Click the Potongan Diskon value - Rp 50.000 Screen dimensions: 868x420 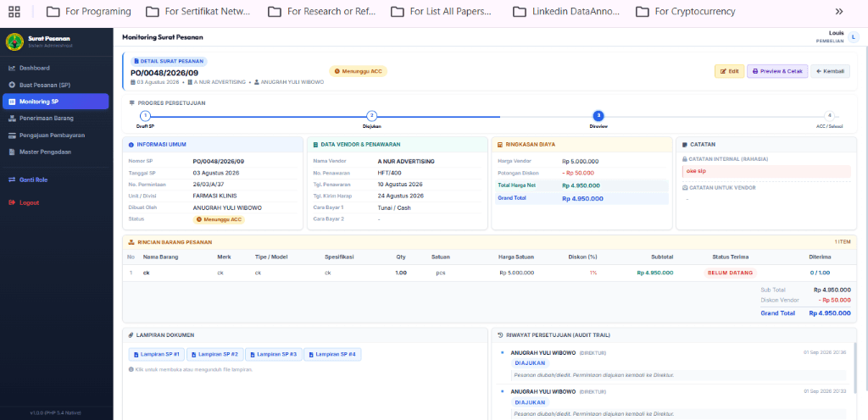tap(578, 173)
